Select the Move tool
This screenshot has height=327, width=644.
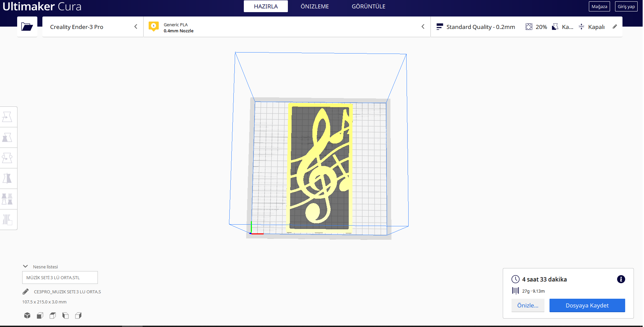click(8, 117)
